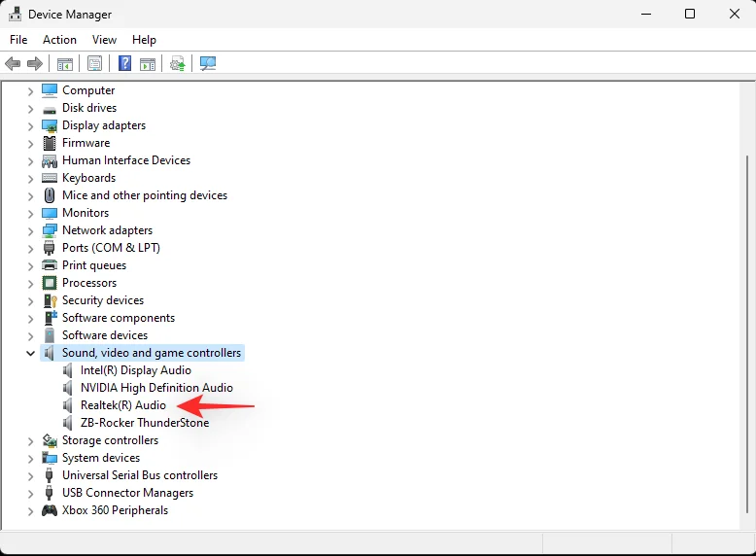756x556 pixels.
Task: Select NVIDIA High Definition Audio device
Action: point(156,388)
